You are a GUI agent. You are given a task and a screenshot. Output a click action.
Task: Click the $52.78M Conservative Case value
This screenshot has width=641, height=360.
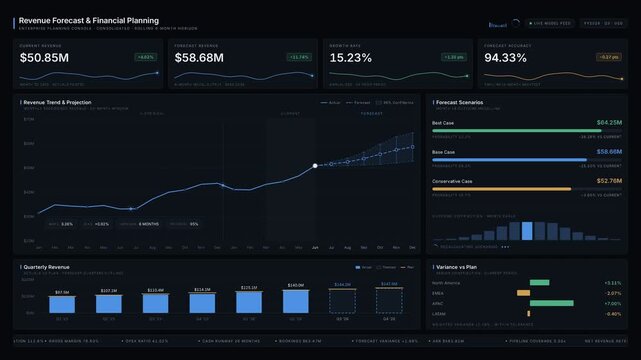[x=609, y=181]
